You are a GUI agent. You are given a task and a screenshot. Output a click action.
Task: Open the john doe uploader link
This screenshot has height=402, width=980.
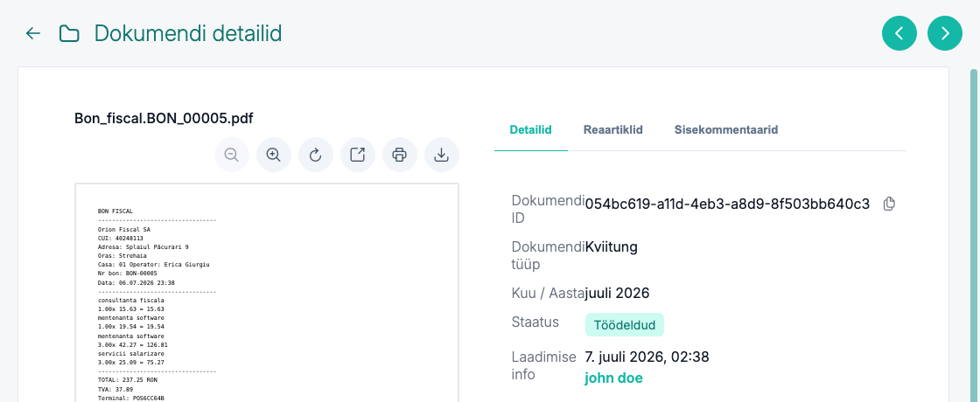point(613,378)
